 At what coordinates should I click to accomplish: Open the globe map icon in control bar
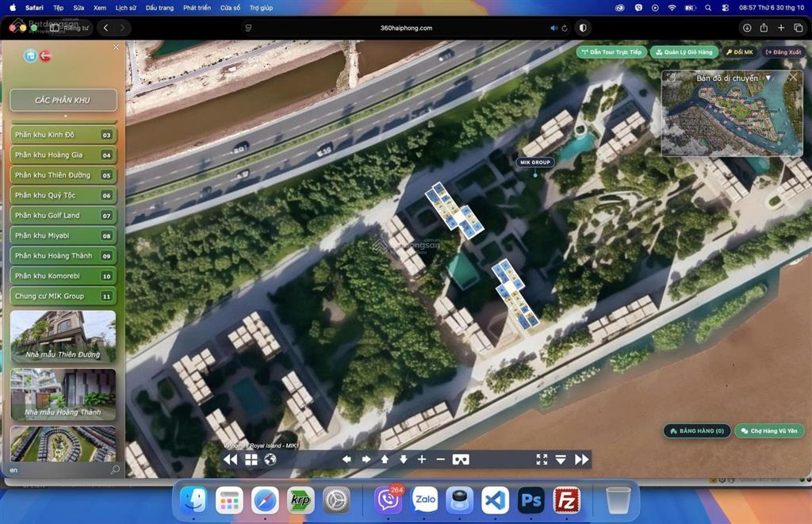pyautogui.click(x=270, y=459)
